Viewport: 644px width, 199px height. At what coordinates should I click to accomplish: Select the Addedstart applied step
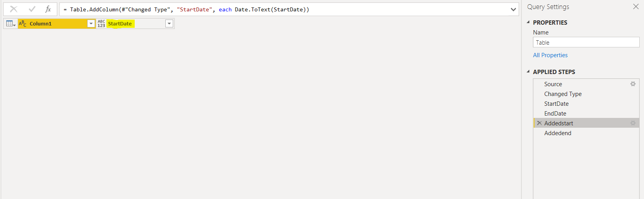pos(586,123)
